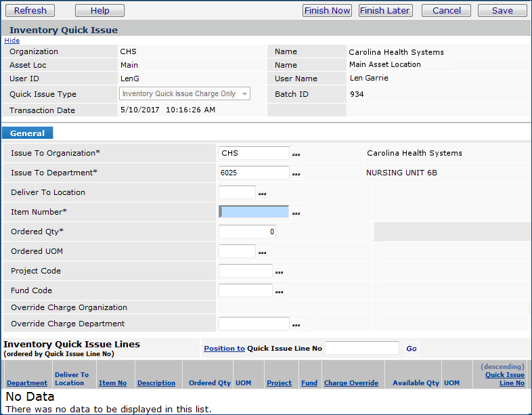Click the Item Number input field
Viewport: 532px width, 415px height.
tap(254, 212)
